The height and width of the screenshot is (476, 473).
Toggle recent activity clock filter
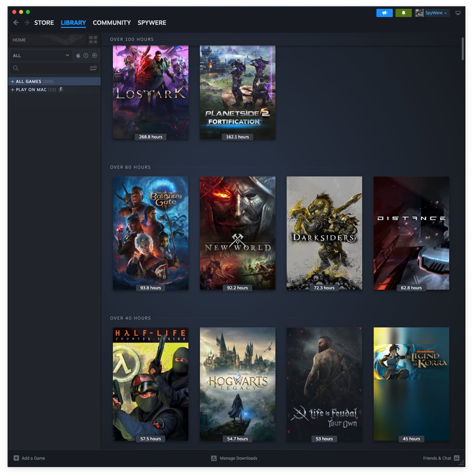pyautogui.click(x=86, y=56)
